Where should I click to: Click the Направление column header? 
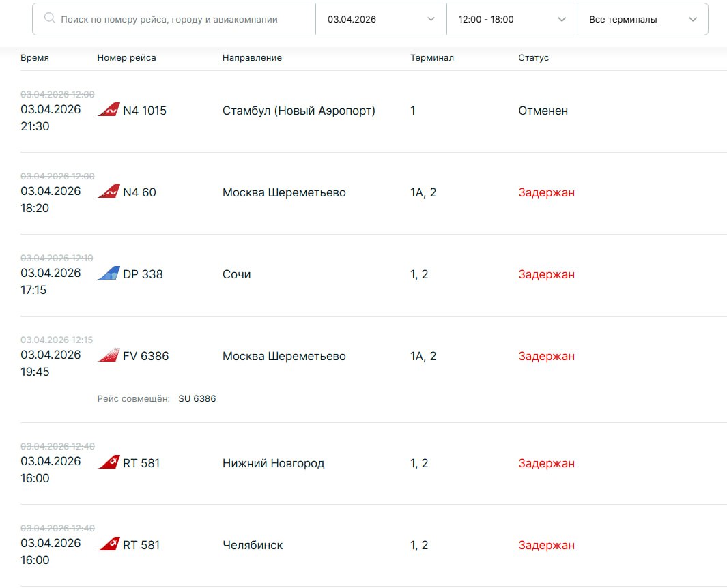252,58
